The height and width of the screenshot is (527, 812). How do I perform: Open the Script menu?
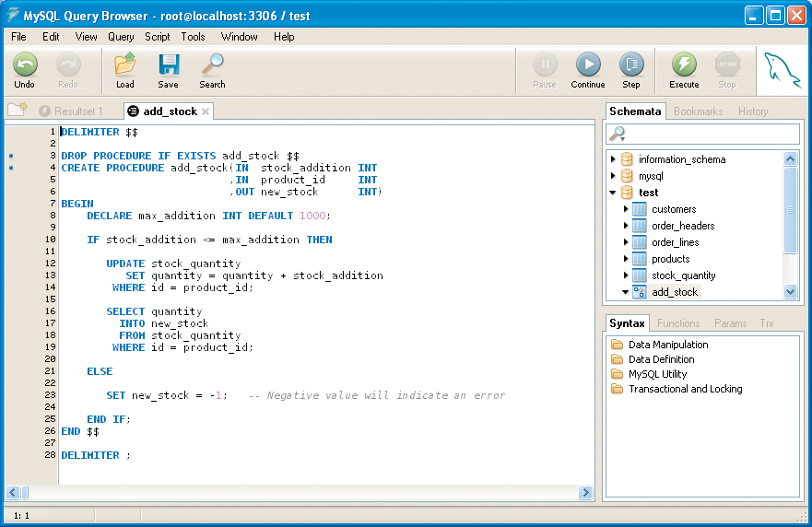[157, 37]
